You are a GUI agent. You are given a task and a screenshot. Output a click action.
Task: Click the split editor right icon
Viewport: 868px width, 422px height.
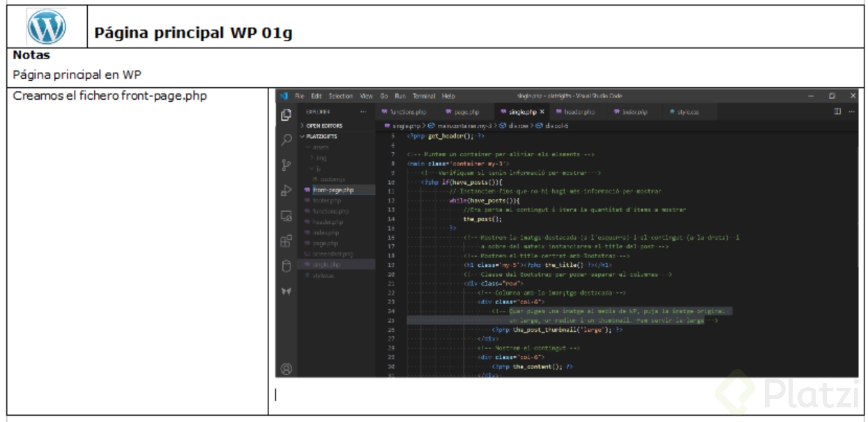click(x=837, y=112)
